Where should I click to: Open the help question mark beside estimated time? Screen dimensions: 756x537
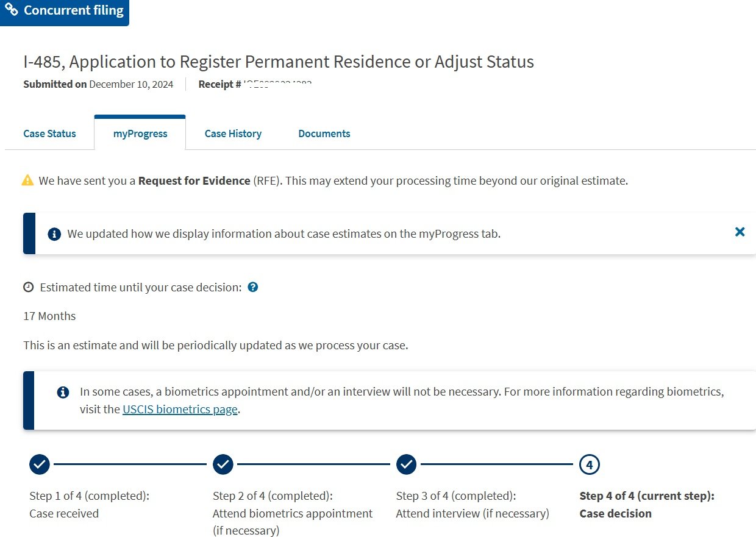(253, 287)
